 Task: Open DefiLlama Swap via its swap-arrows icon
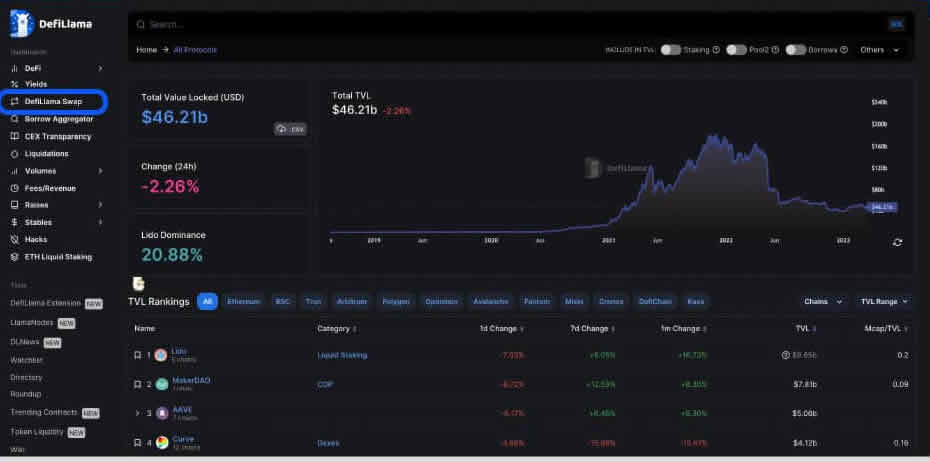click(15, 102)
